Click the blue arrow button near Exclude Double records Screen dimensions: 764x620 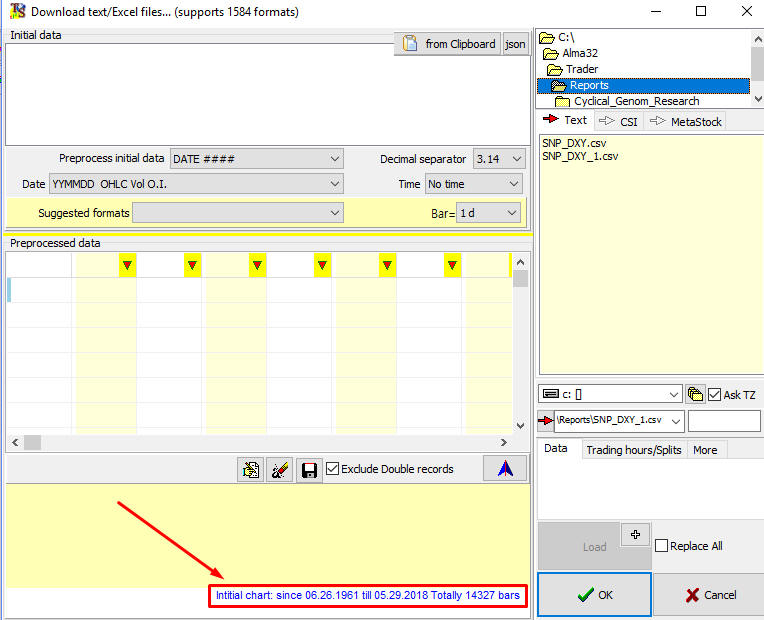pyautogui.click(x=504, y=468)
